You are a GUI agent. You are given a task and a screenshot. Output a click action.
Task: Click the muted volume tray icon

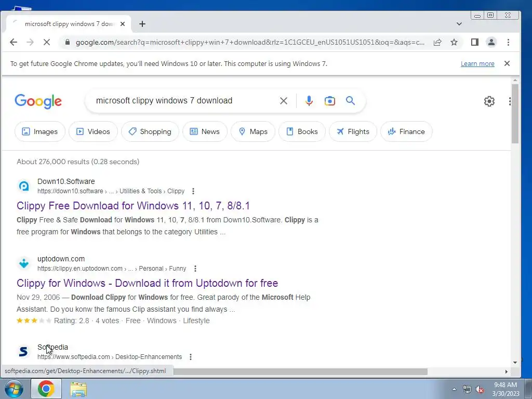coord(480,389)
